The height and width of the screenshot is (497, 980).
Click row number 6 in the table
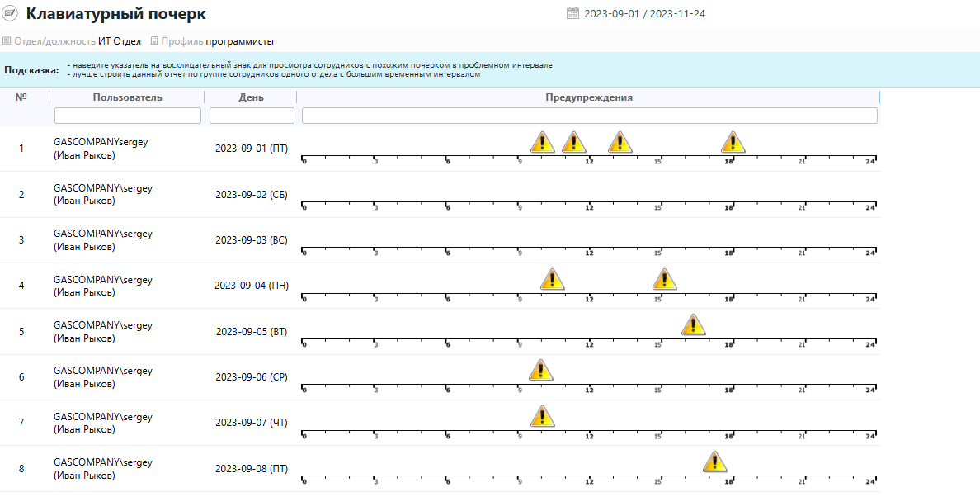click(x=21, y=377)
